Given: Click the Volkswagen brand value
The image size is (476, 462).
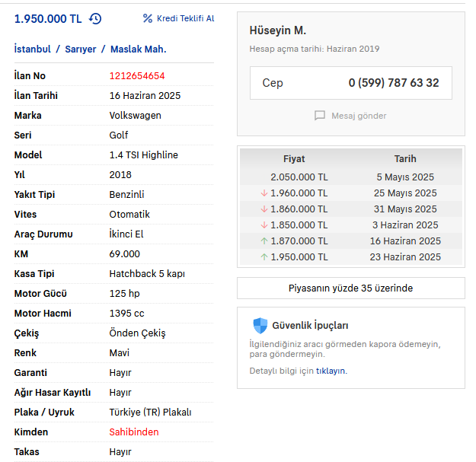Looking at the screenshot, I should coord(135,116).
